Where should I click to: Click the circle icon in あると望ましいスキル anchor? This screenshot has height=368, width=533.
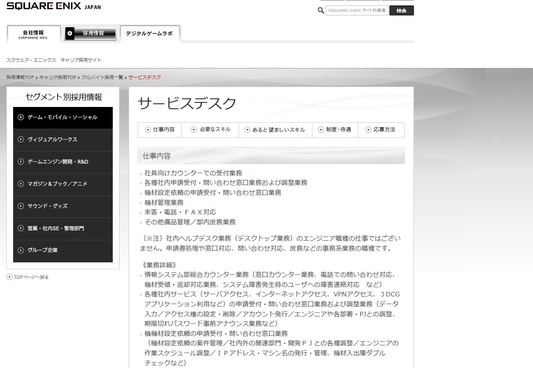(x=247, y=130)
